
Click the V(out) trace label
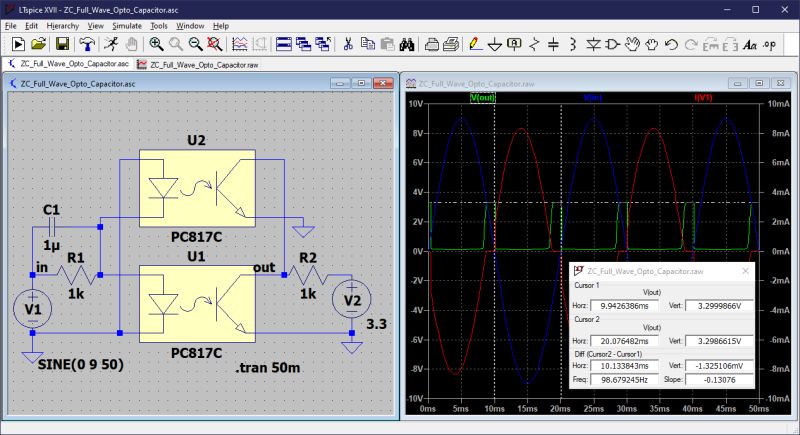(x=482, y=97)
